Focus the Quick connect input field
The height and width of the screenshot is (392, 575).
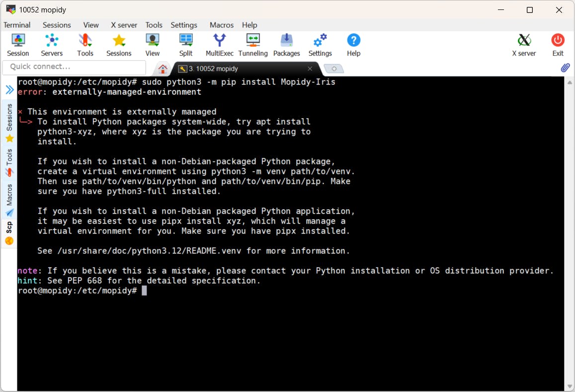(x=74, y=67)
